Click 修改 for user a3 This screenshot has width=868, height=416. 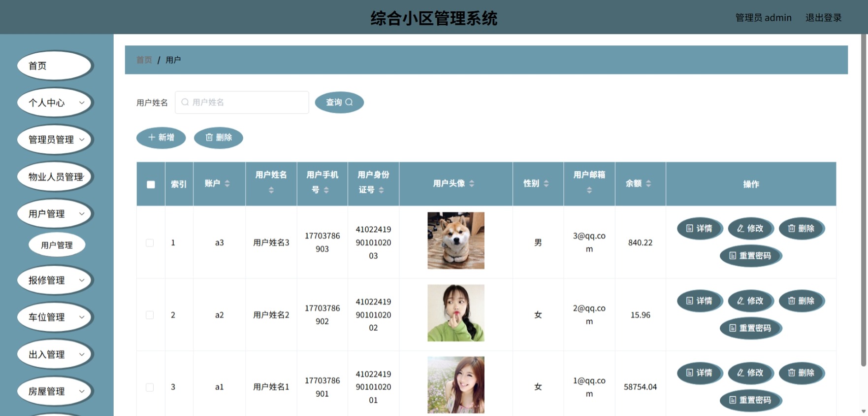pyautogui.click(x=750, y=228)
